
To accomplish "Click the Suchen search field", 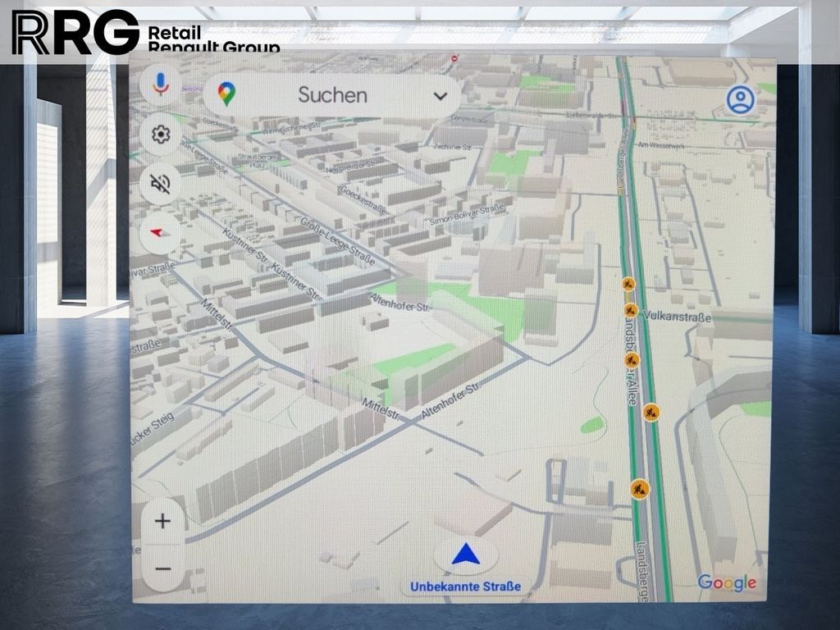I will pyautogui.click(x=332, y=95).
